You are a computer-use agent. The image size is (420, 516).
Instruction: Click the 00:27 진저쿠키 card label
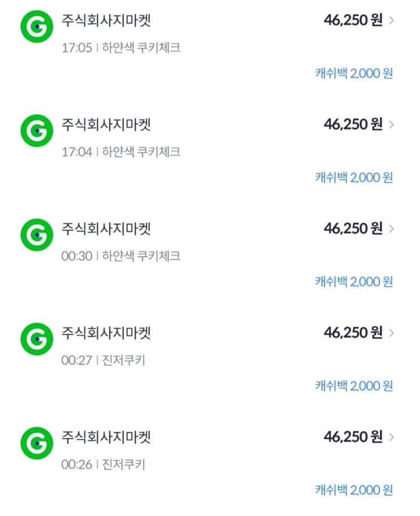tap(124, 360)
